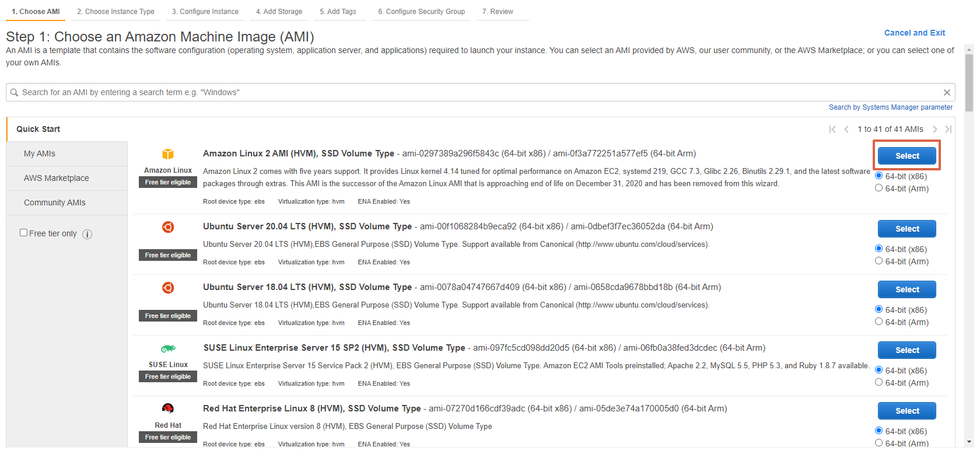Click the '1 to 41 of 41 AMIs' text

890,129
